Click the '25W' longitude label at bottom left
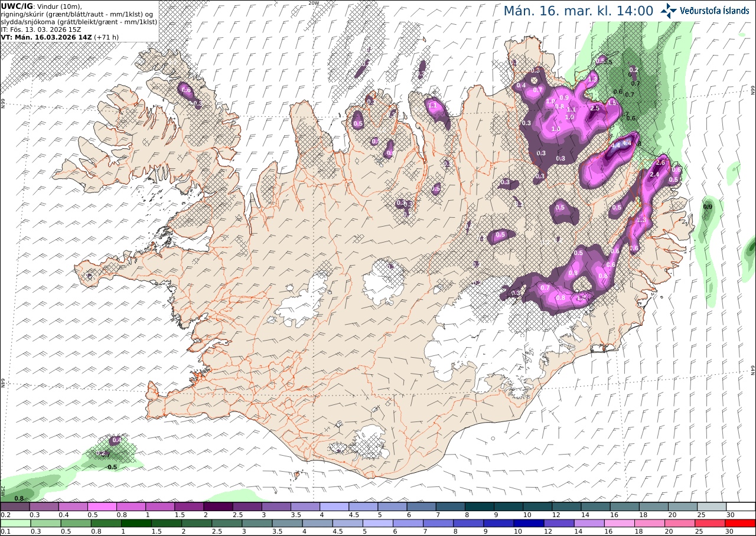 pyautogui.click(x=3, y=491)
